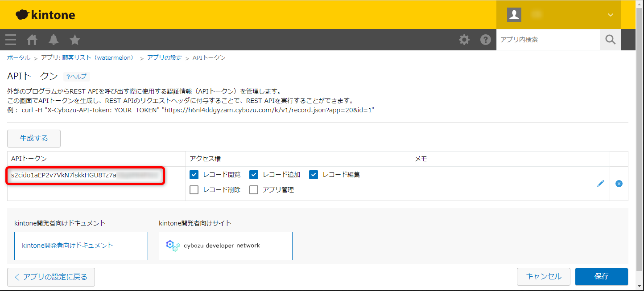Open the settings gear icon
Screen dimensions: 644x291
click(464, 40)
